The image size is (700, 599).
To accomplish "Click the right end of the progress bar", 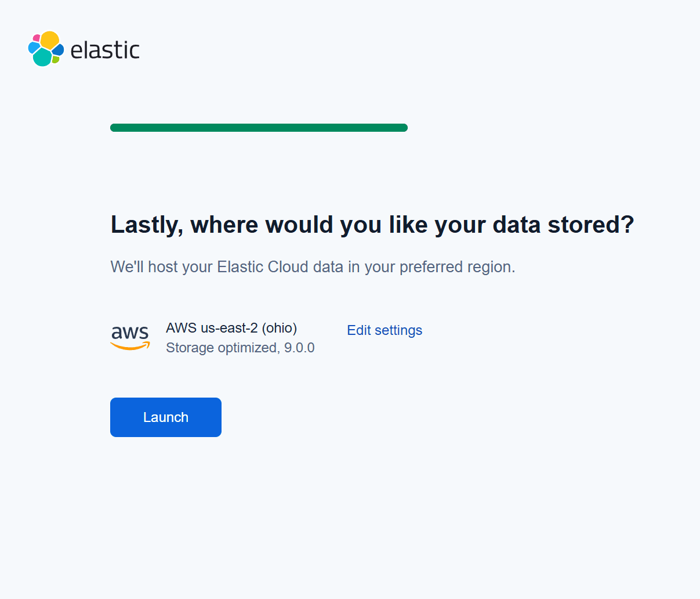I will tap(404, 128).
